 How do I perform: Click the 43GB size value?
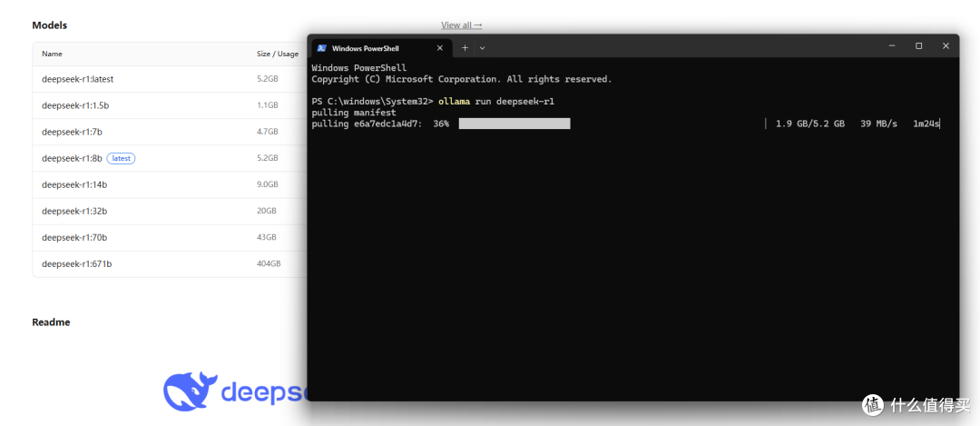pos(267,238)
